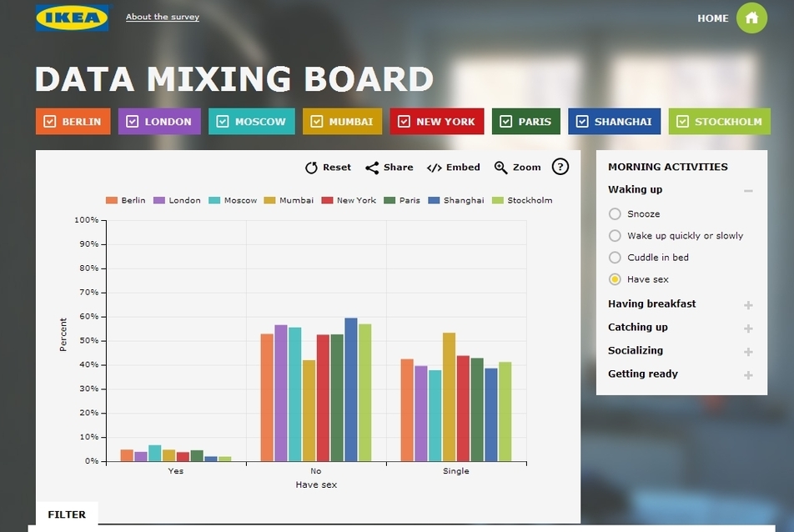Screen dimensions: 794x532
Task: Click the Paris legend color swatch
Action: (389, 200)
